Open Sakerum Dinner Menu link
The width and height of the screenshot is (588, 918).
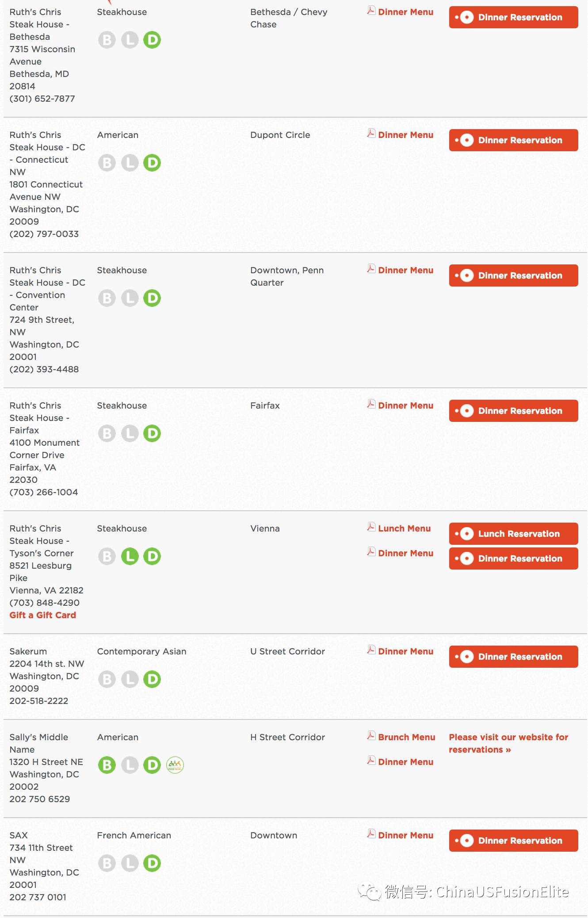click(x=405, y=651)
